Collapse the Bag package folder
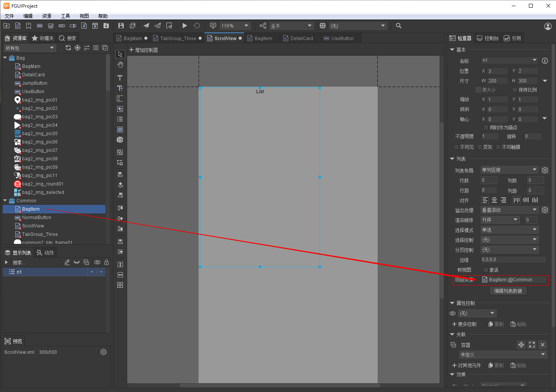The height and width of the screenshot is (392, 556). click(5, 58)
